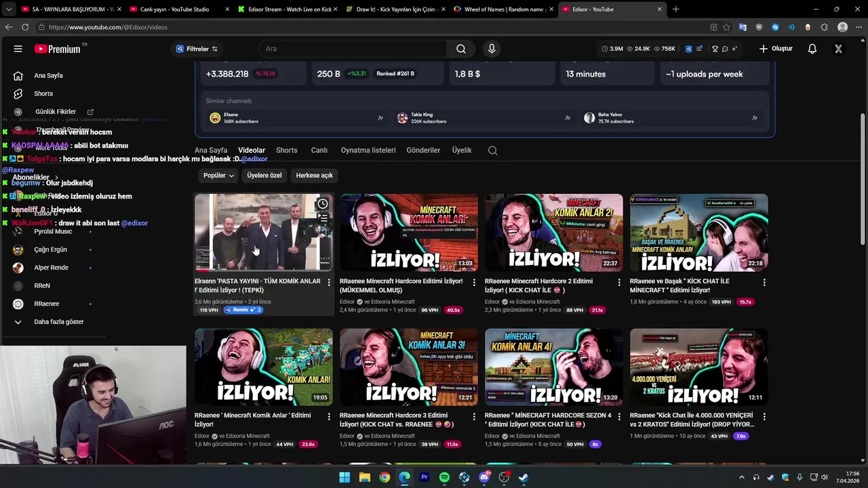Open options for 4.000.000 YENİÇERİ video

[764, 416]
